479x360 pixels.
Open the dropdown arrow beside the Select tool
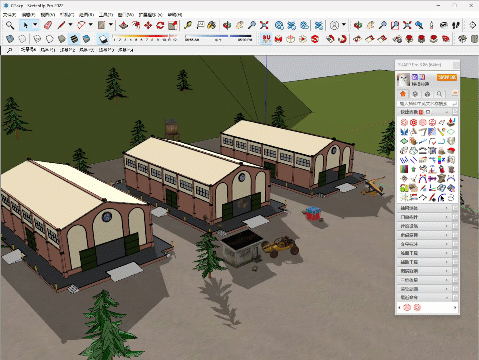click(35, 25)
